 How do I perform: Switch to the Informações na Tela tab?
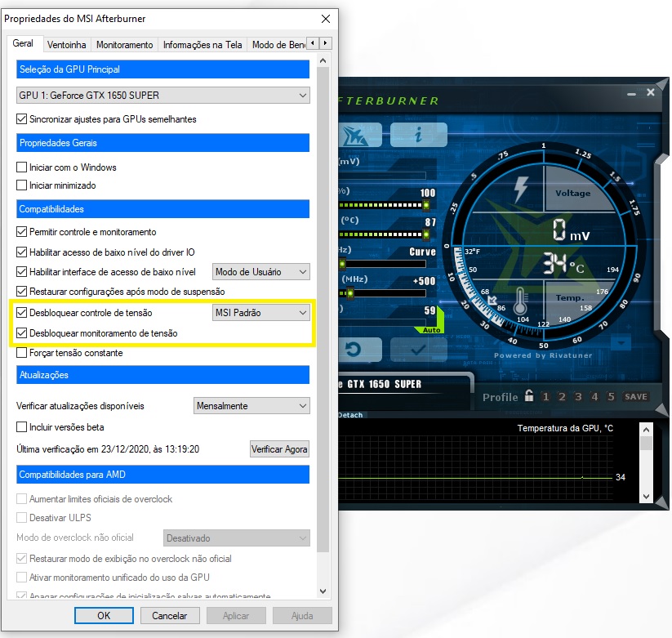[x=202, y=45]
